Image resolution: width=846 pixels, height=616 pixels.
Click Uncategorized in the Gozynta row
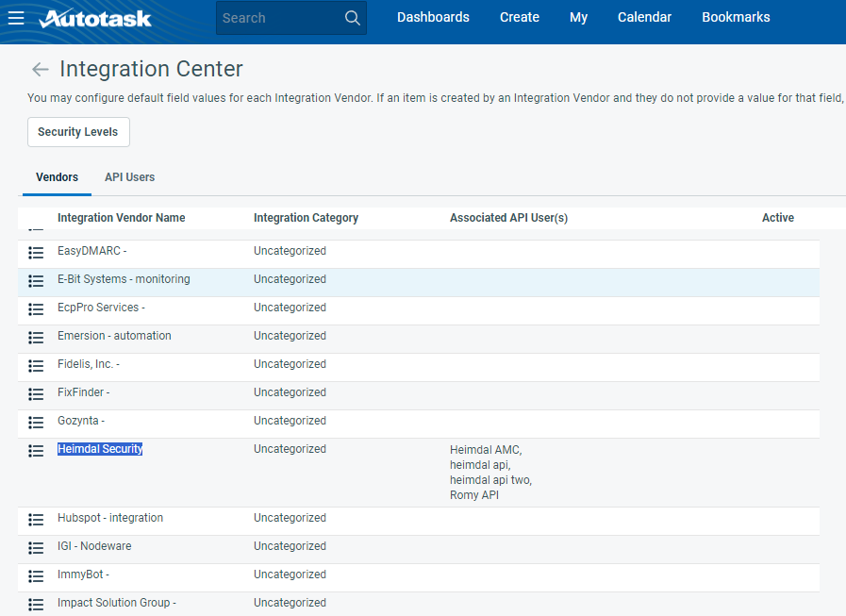[290, 421]
